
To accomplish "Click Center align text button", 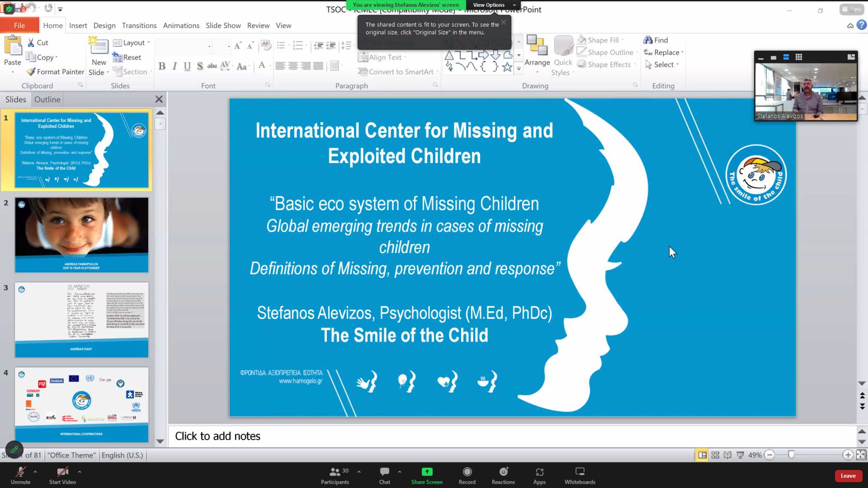I will tap(293, 66).
